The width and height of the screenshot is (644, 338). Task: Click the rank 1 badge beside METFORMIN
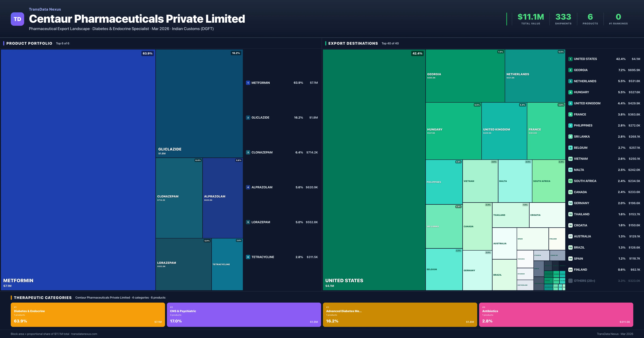[248, 83]
